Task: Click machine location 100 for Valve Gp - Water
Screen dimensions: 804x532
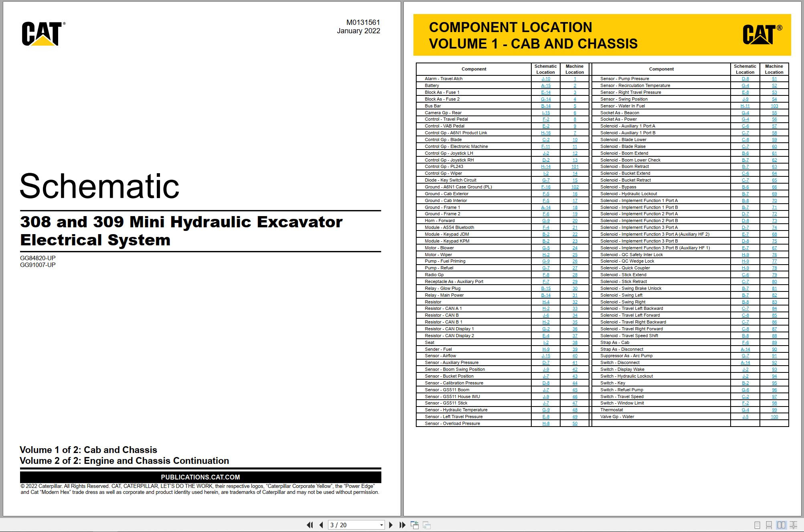Action: tap(774, 417)
